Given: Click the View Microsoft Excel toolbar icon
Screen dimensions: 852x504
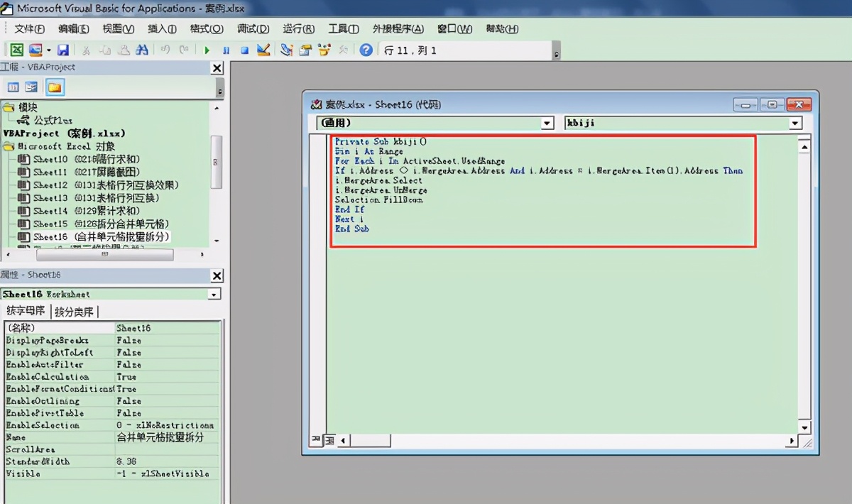Looking at the screenshot, I should click(16, 50).
